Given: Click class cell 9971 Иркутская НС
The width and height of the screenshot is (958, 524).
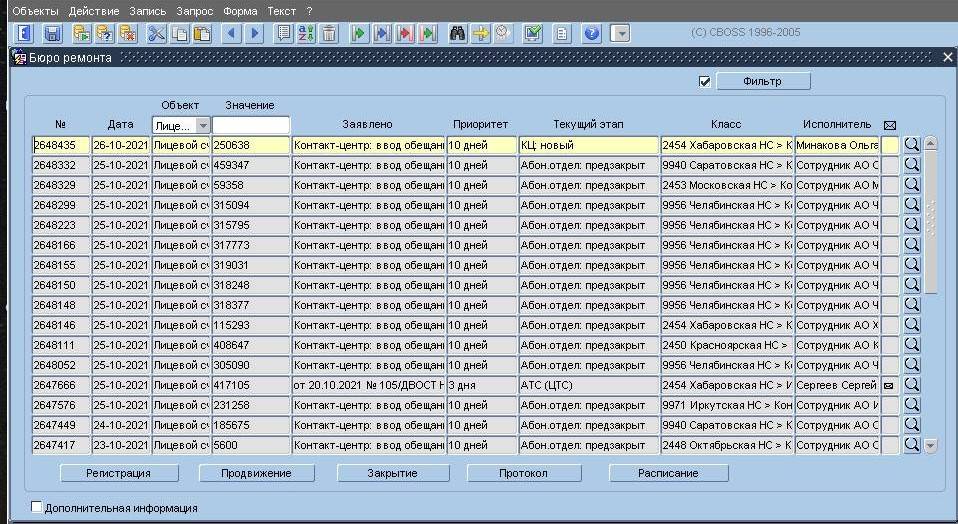Looking at the screenshot, I should 727,404.
